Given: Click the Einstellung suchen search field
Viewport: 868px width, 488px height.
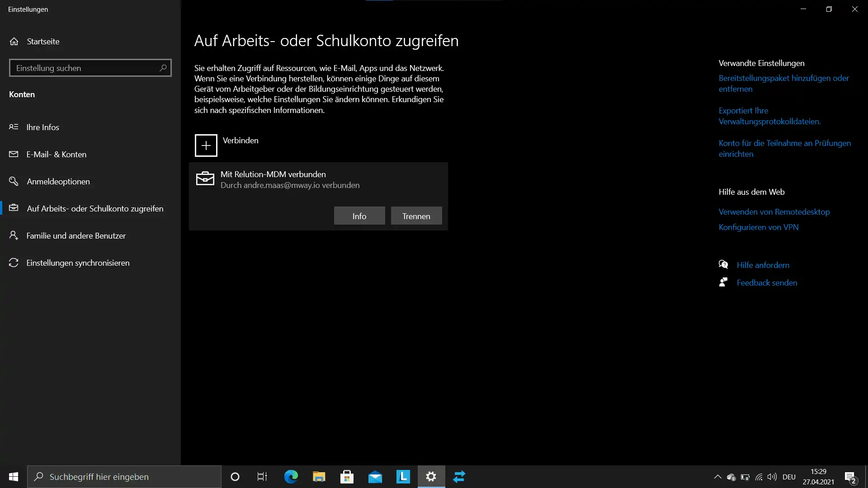Looking at the screenshot, I should tap(90, 68).
